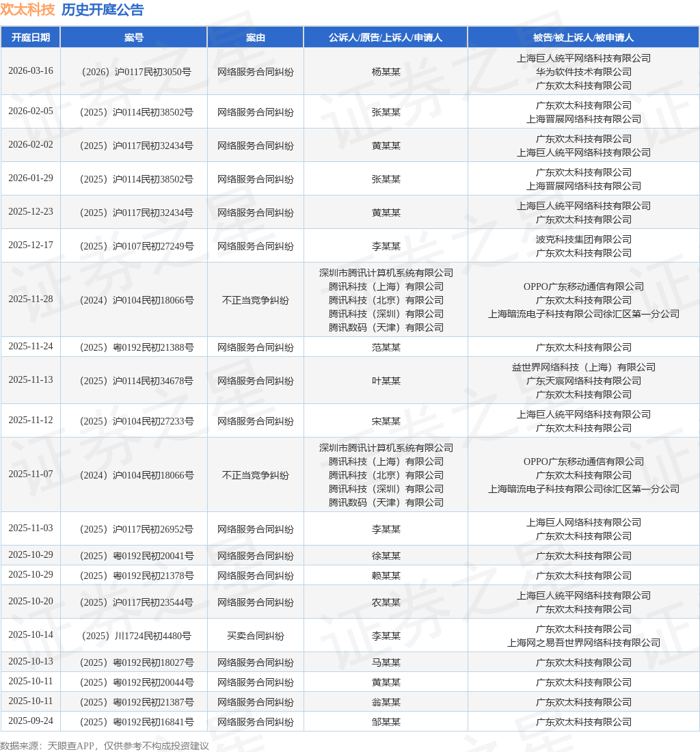Click the date 2026-01-29
Image resolution: width=700 pixels, height=752 pixels.
coord(31,178)
